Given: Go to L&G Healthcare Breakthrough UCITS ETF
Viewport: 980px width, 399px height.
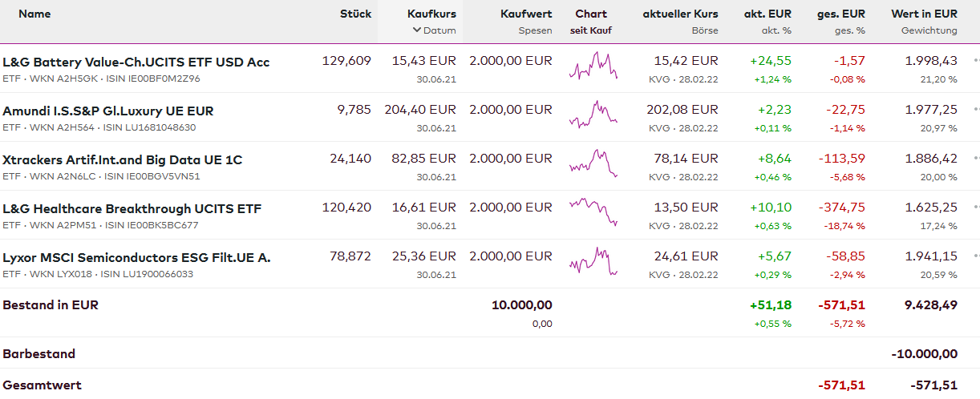Looking at the screenshot, I should coord(132,208).
